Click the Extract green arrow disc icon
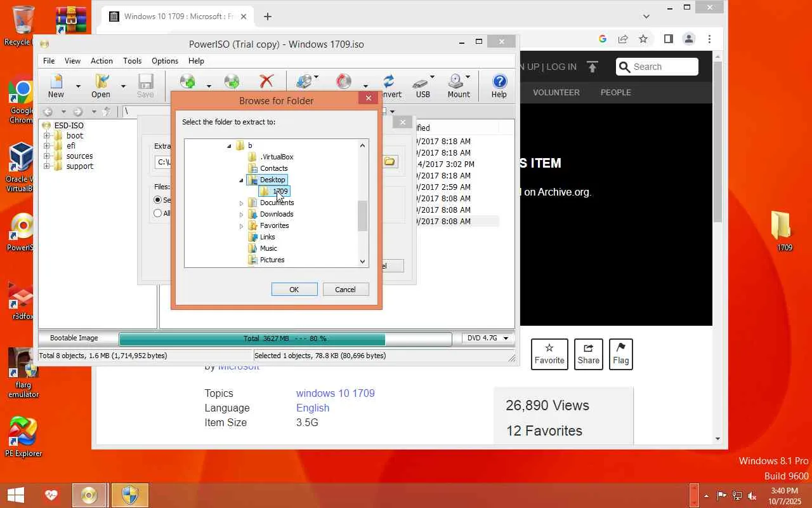The height and width of the screenshot is (508, 812). 232,81
